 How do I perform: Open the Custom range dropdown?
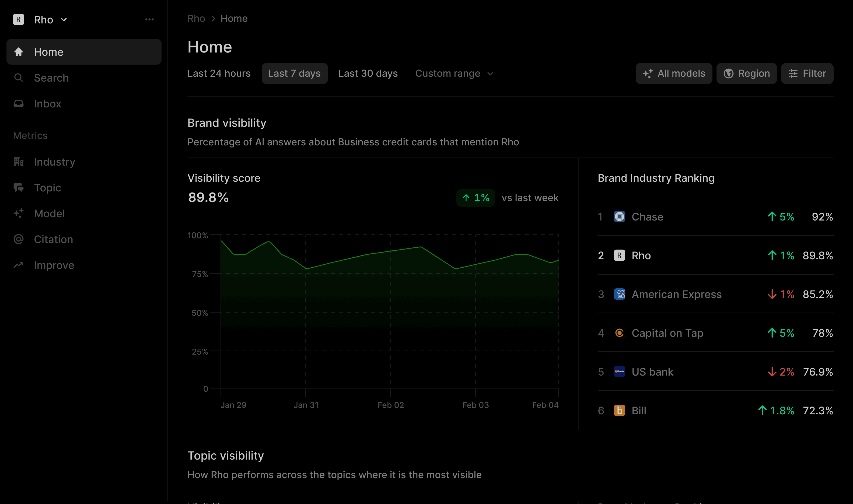coord(454,73)
